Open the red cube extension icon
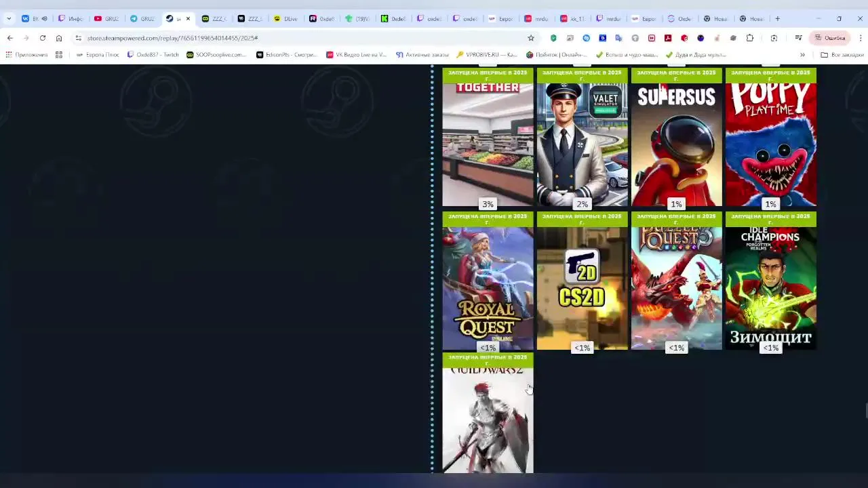Image resolution: width=868 pixels, height=488 pixels. [684, 38]
